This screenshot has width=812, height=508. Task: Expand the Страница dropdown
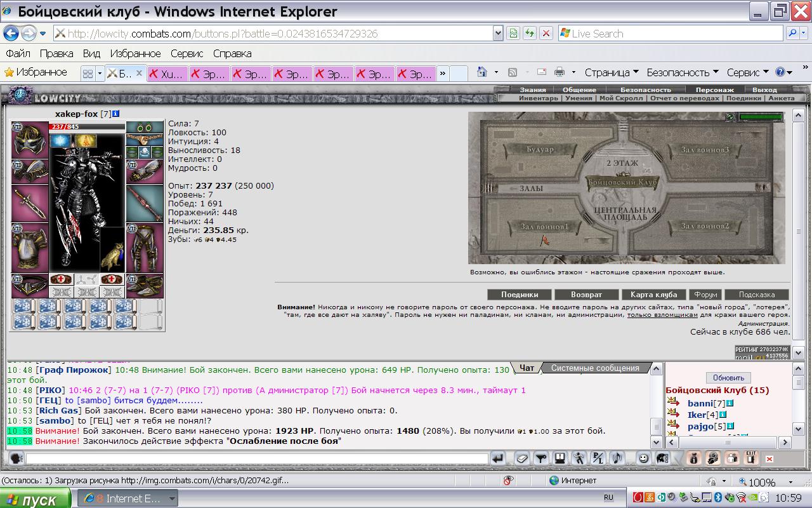click(612, 72)
